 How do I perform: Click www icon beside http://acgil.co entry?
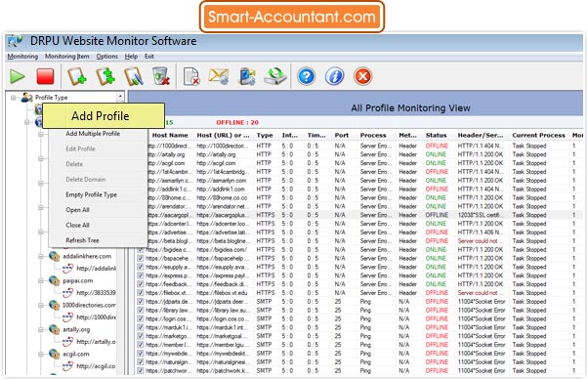[67, 365]
